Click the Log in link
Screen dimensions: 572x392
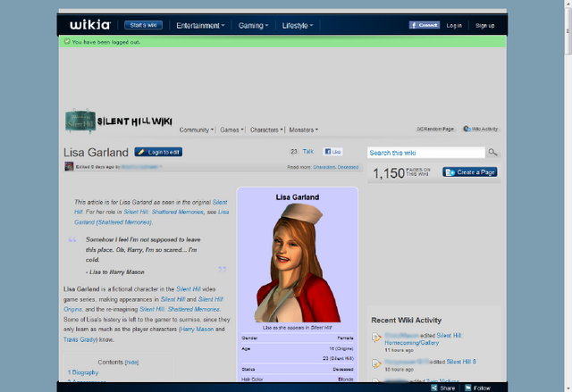[x=454, y=26]
